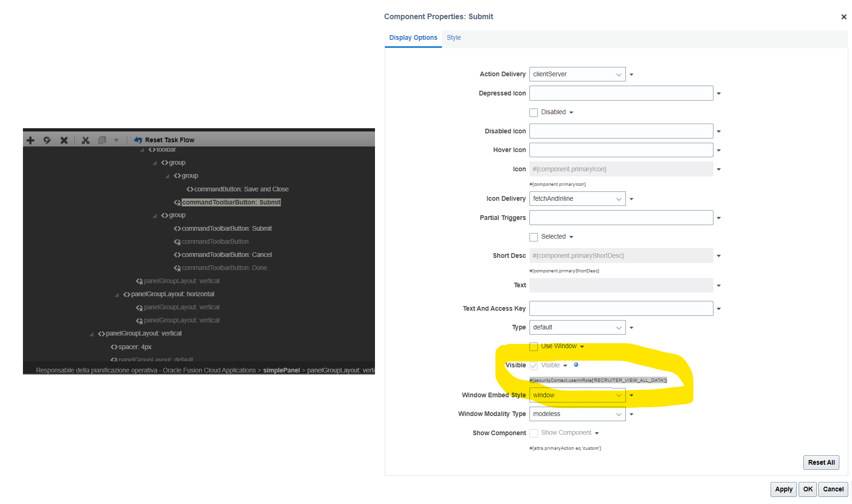Enable the Disabled checkbox
The image size is (852, 504).
click(534, 112)
